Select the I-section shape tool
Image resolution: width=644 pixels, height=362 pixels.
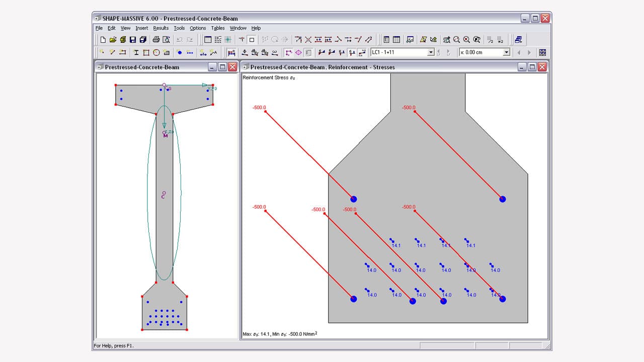[136, 52]
